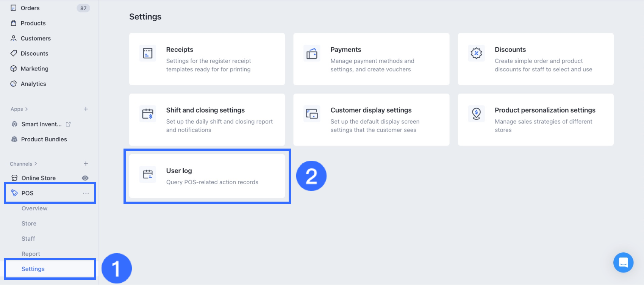Add a new sales channel
The image size is (644, 285).
tap(86, 164)
